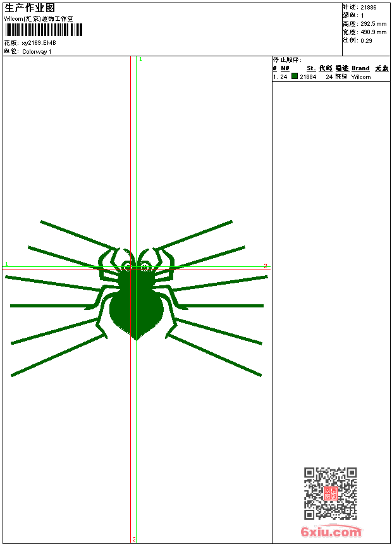The width and height of the screenshot is (392, 544).
Task: Click the 停止顺序 stop sequence heading
Action: [287, 60]
